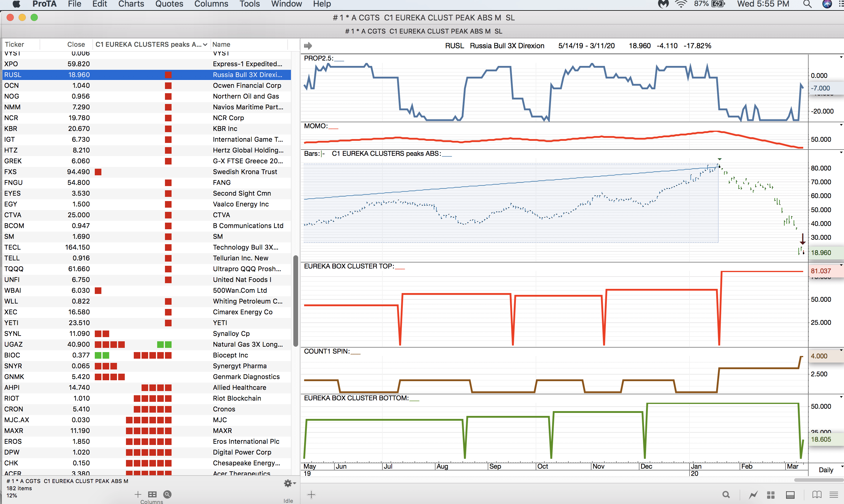The image size is (844, 504).
Task: Switch to the grid layout icon
Action: click(771, 494)
